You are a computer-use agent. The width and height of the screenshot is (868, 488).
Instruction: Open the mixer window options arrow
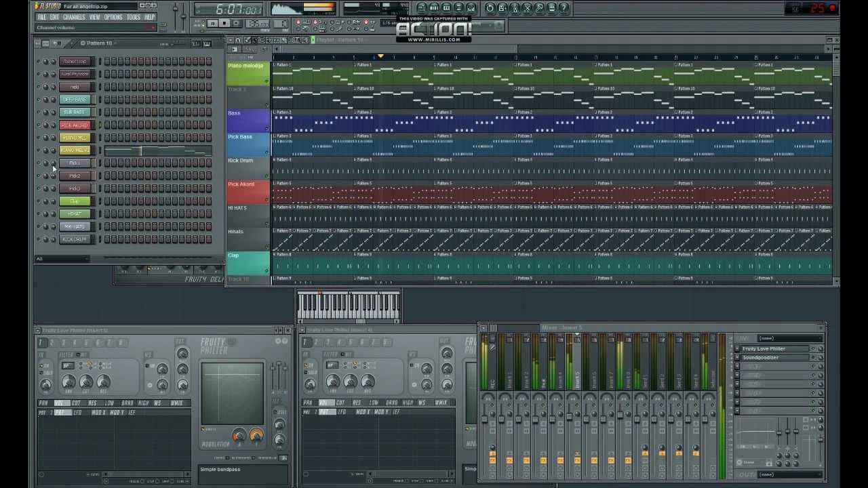pos(484,327)
